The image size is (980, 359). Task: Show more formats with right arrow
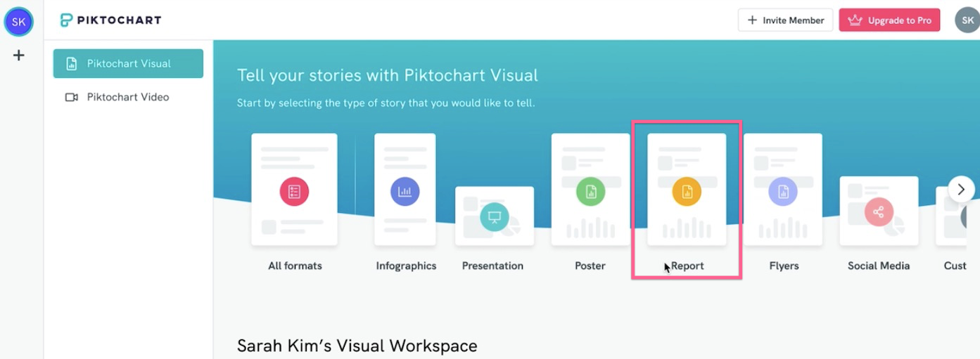tap(961, 190)
